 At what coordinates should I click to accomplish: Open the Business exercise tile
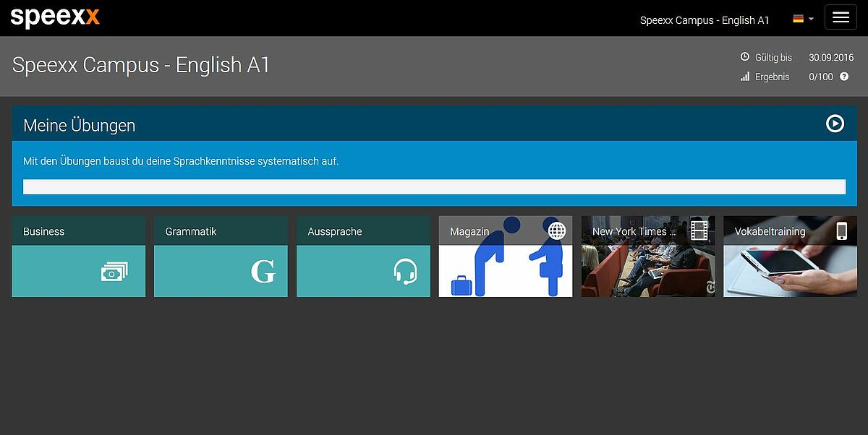pos(79,257)
